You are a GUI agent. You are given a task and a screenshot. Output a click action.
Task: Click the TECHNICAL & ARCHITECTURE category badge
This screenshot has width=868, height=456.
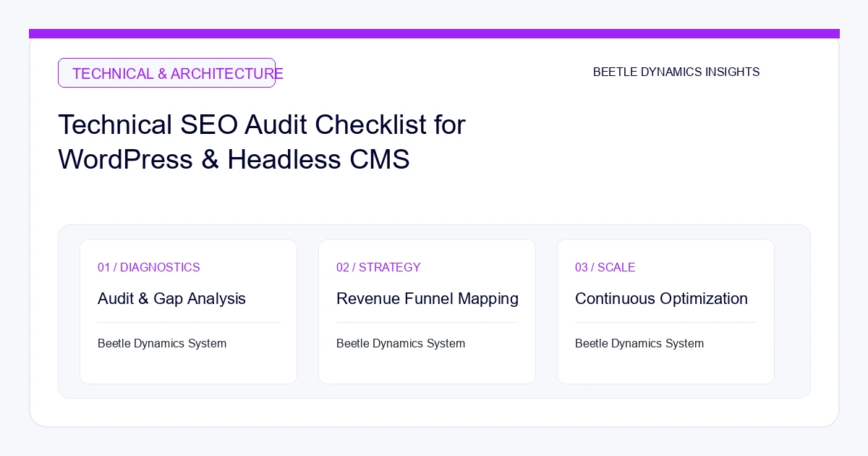166,73
